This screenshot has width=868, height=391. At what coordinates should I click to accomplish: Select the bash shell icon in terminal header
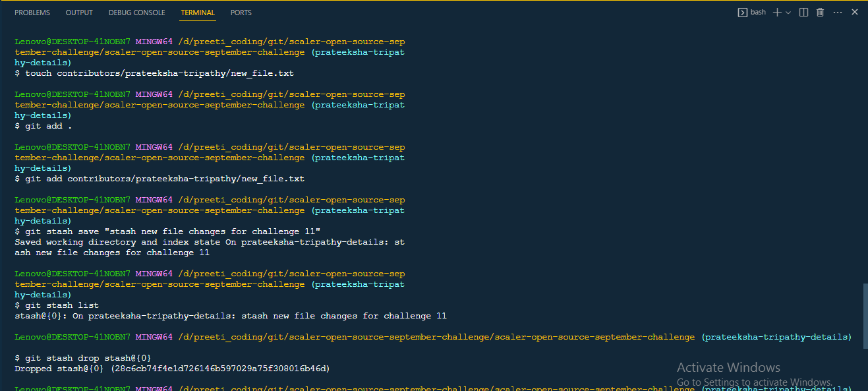(743, 12)
